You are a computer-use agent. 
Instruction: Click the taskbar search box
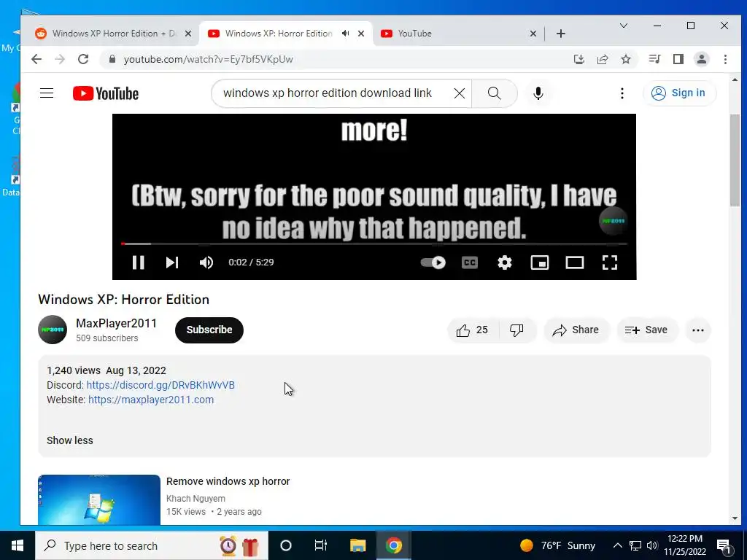coord(152,545)
